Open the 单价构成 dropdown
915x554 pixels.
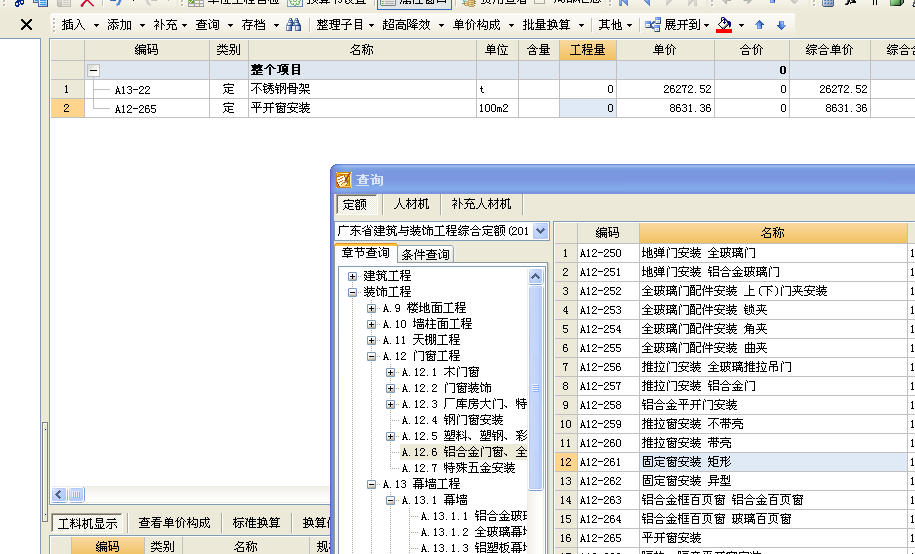[x=483, y=25]
